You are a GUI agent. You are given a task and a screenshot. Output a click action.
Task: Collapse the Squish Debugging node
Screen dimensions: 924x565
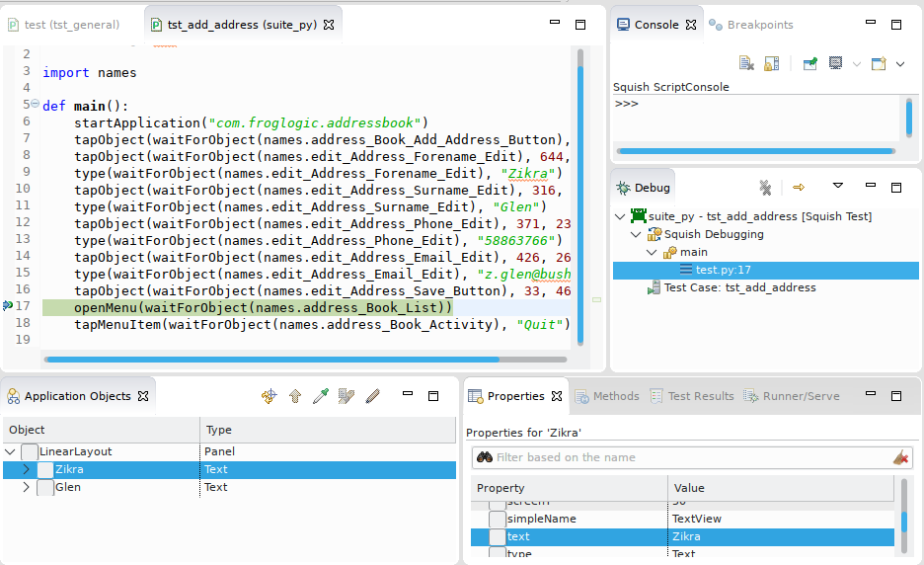tap(636, 234)
